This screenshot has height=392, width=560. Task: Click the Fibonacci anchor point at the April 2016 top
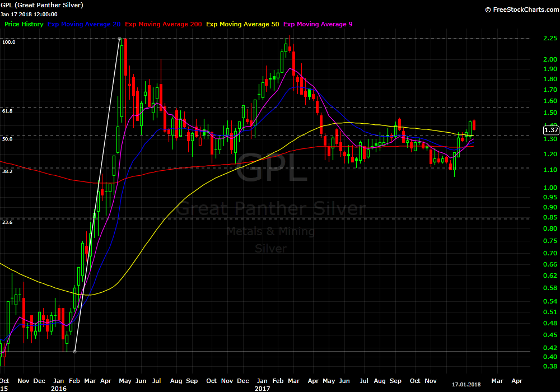coord(120,39)
